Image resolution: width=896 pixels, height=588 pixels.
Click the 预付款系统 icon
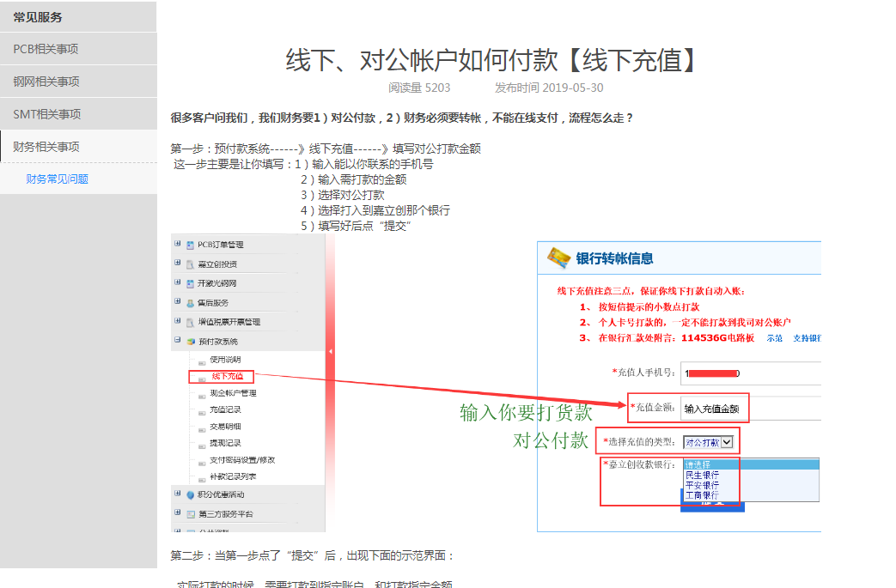click(190, 341)
